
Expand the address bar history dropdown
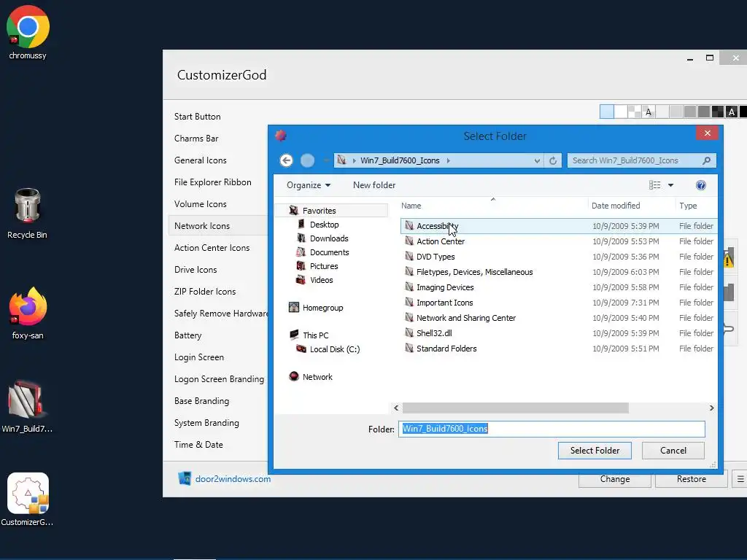click(x=537, y=161)
